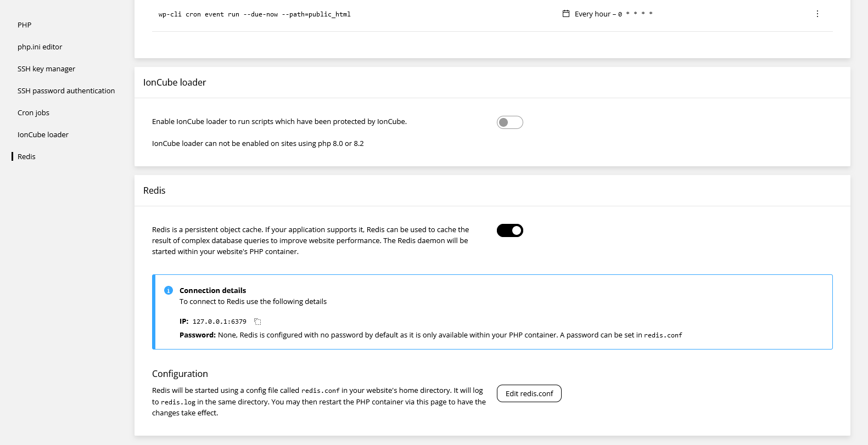Open the cron job three-dot options menu
The height and width of the screenshot is (445, 868).
817,14
